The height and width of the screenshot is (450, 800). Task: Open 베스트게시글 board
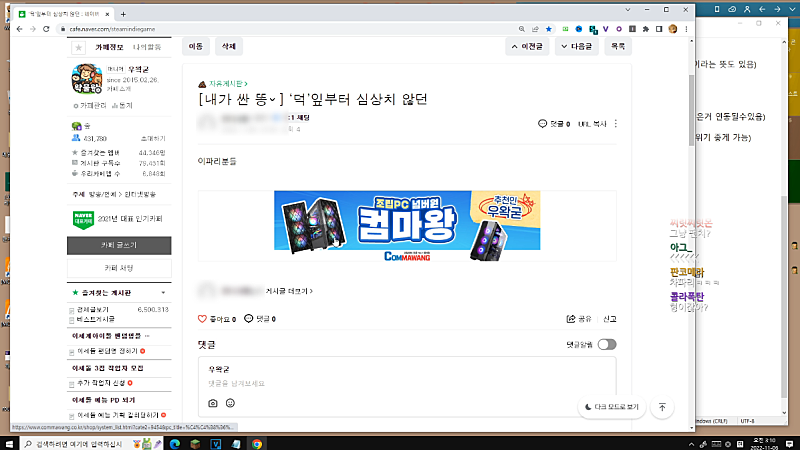[96, 319]
